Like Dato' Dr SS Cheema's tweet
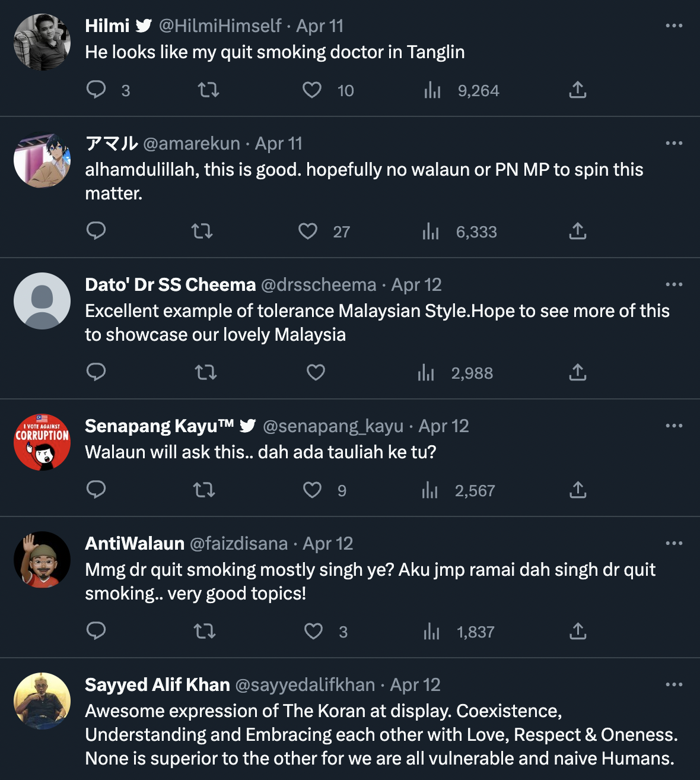The height and width of the screenshot is (780, 700). [316, 372]
